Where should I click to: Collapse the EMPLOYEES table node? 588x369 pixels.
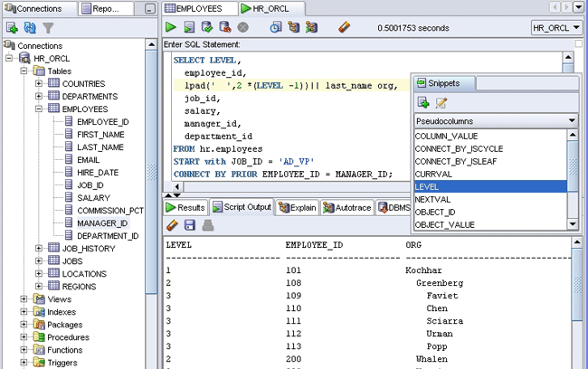[x=40, y=109]
